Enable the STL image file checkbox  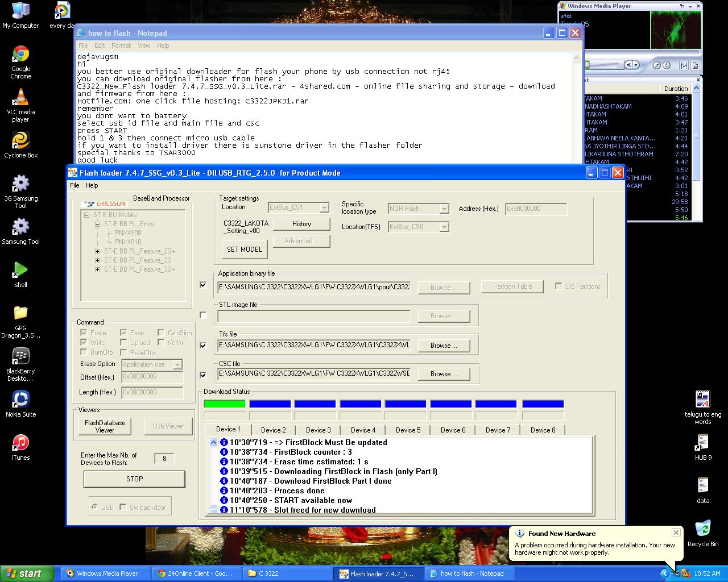click(x=203, y=315)
